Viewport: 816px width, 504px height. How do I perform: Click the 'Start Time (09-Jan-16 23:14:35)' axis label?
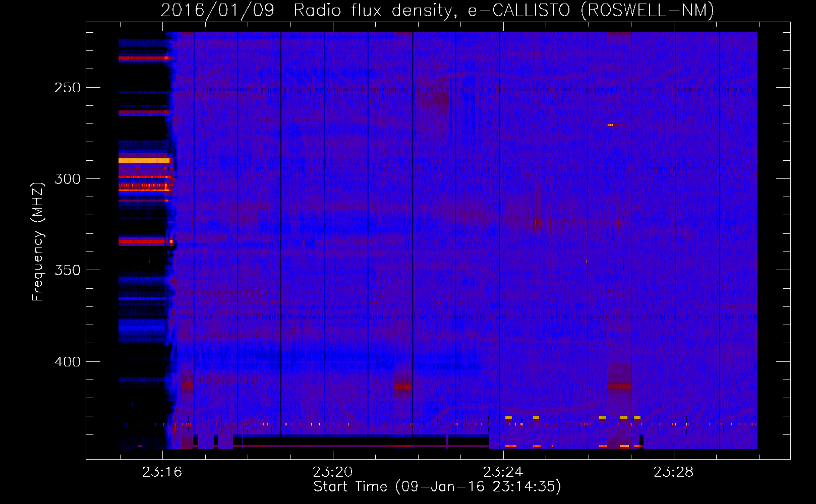[x=437, y=487]
